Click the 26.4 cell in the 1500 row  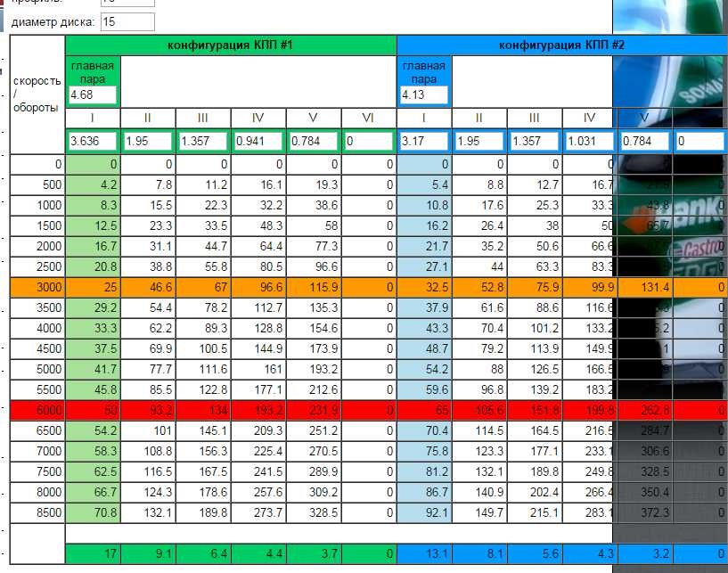(x=479, y=225)
